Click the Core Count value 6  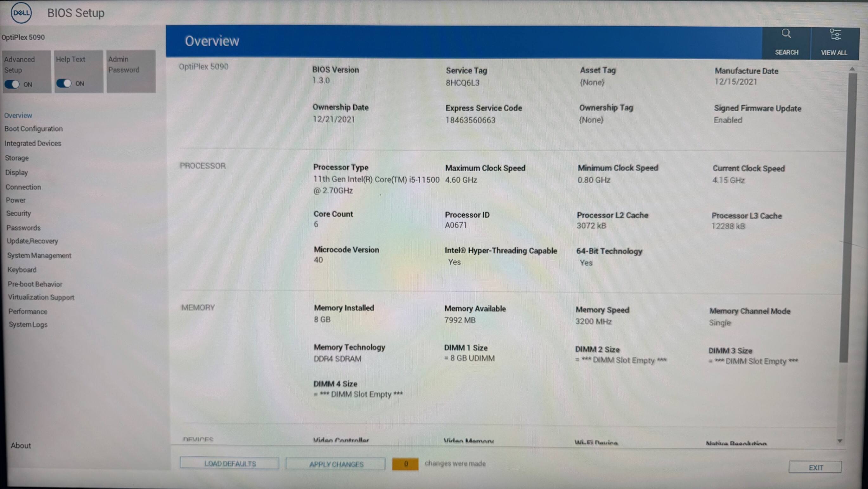[x=316, y=224]
